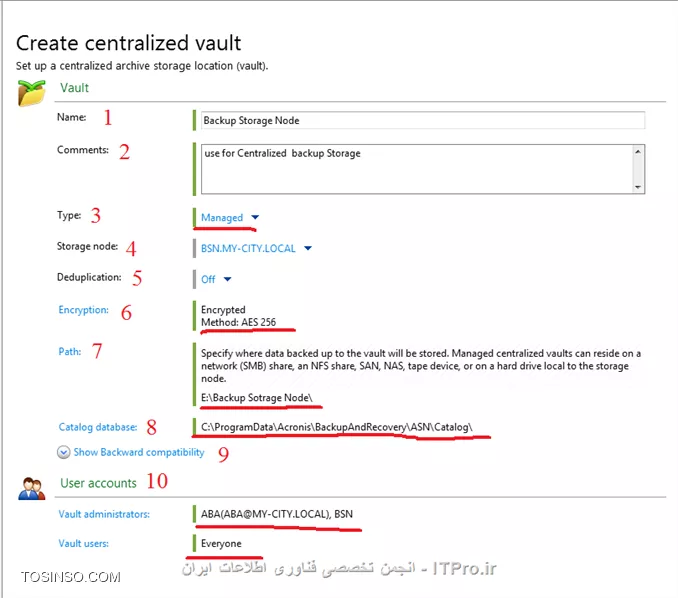
Task: Click the path value E:\Backup Sotrage Node\
Action: 256,398
